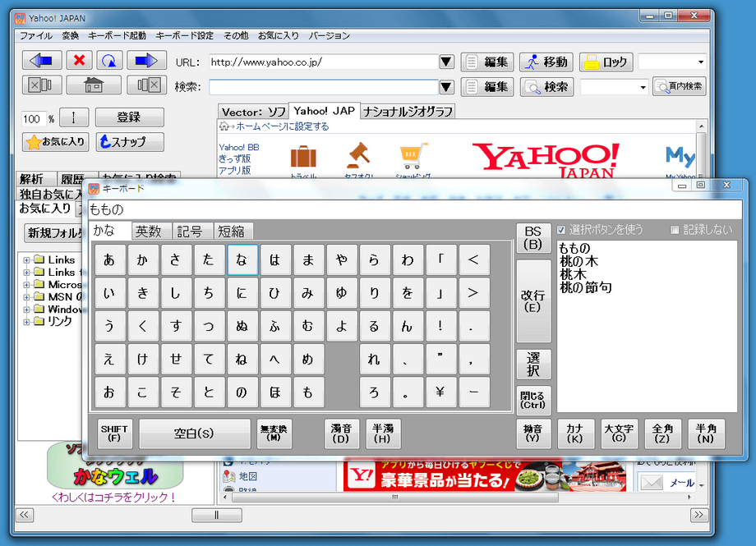This screenshot has width=756, height=546.
Task: Toggle the 選択ボタンを使う checkbox
Action: 561,230
